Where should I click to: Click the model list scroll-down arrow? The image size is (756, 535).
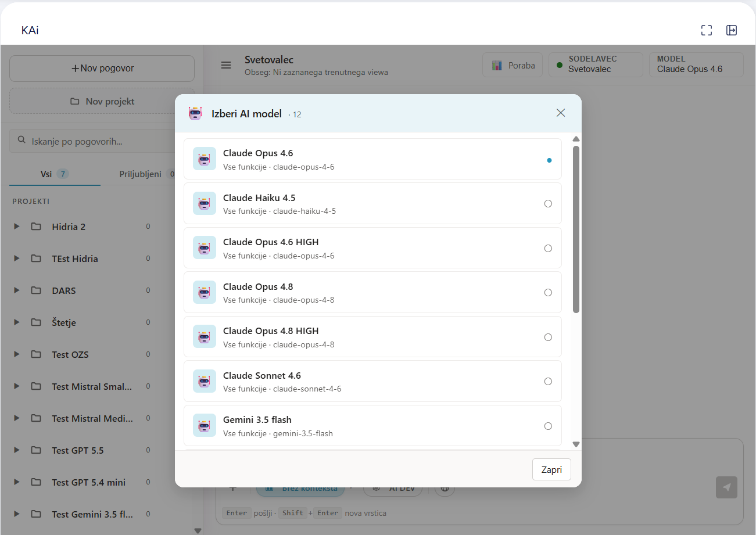point(576,444)
